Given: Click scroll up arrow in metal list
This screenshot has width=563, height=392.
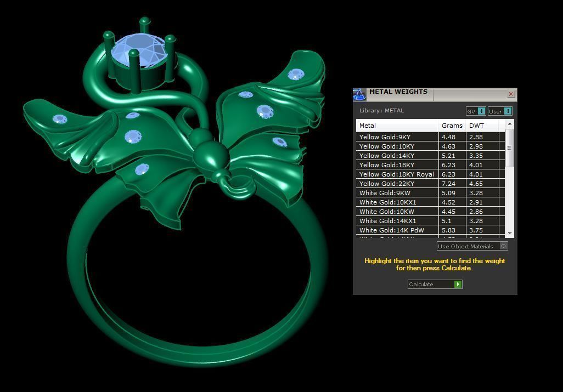Looking at the screenshot, I should pos(510,124).
